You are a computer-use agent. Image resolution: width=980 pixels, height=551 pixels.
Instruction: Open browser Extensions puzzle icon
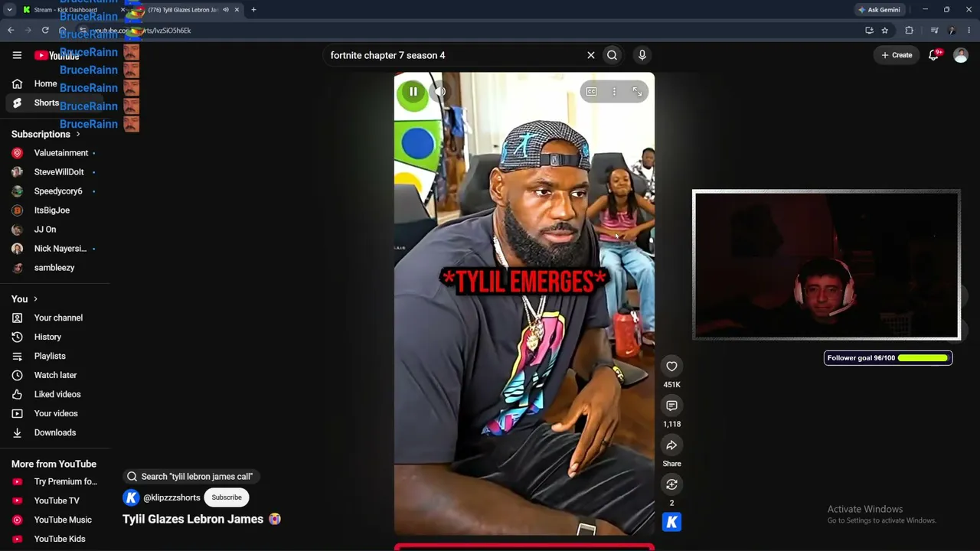[909, 31]
